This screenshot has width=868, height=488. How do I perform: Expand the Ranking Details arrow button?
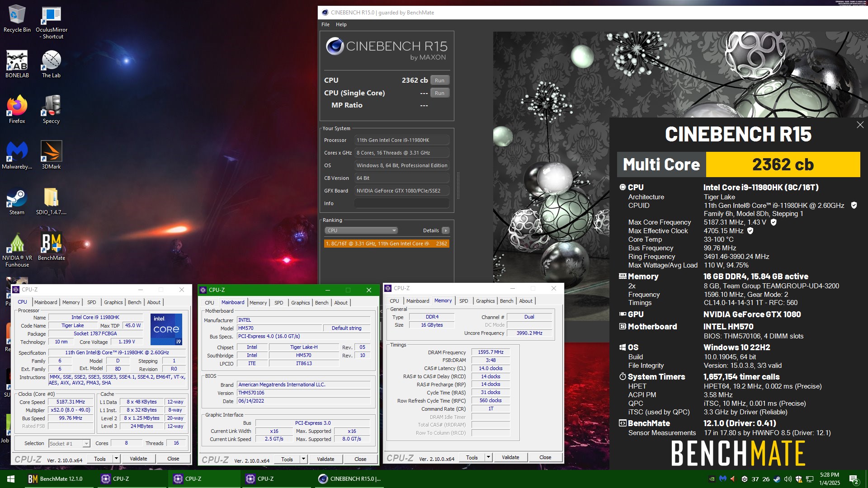point(445,230)
